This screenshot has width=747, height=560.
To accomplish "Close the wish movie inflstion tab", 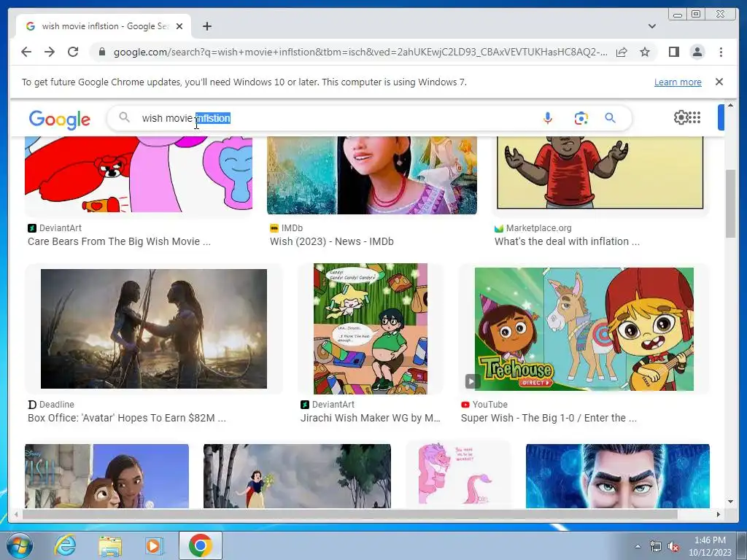I will pyautogui.click(x=179, y=26).
